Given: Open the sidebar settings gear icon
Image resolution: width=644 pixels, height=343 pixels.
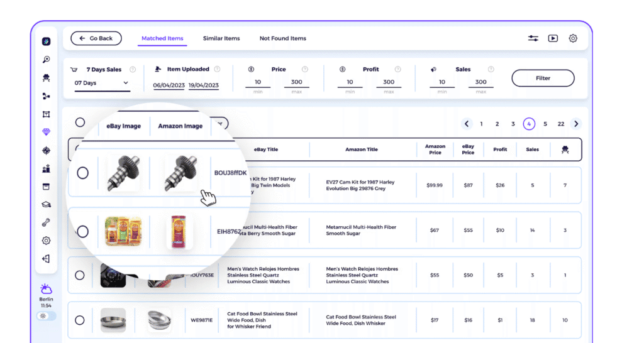Looking at the screenshot, I should 46,241.
